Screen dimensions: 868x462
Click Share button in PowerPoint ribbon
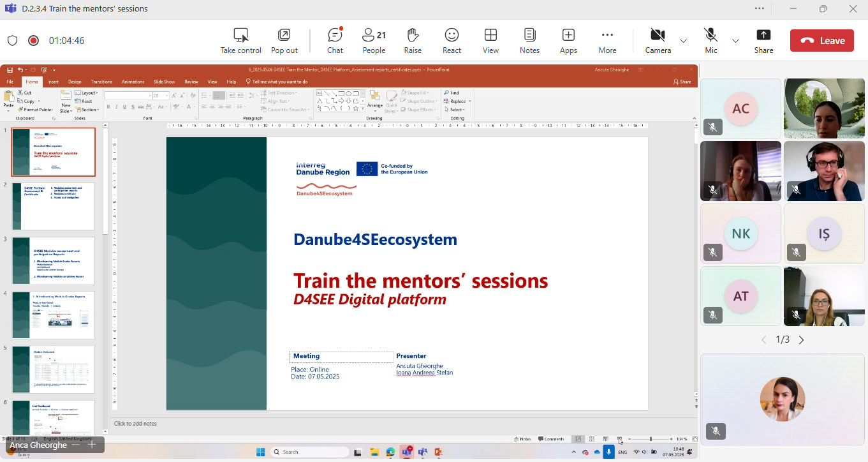click(x=682, y=82)
